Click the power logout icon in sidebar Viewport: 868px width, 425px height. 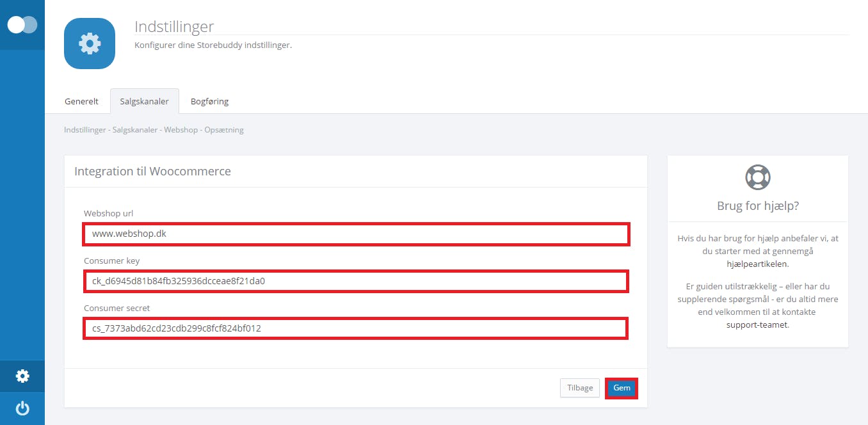22,408
